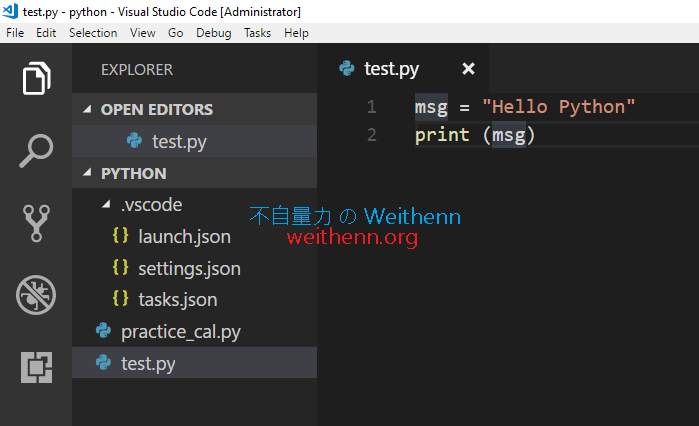Collapse the PYTHON folder section
The width and height of the screenshot is (699, 426).
88,173
